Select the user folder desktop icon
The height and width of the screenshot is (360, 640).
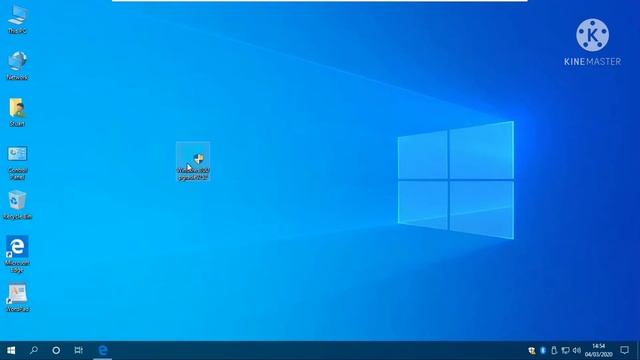coord(17,112)
